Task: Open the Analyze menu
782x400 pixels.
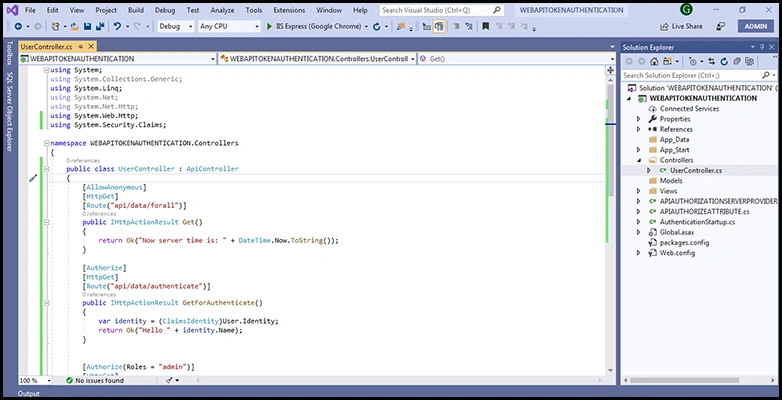Action: 222,10
